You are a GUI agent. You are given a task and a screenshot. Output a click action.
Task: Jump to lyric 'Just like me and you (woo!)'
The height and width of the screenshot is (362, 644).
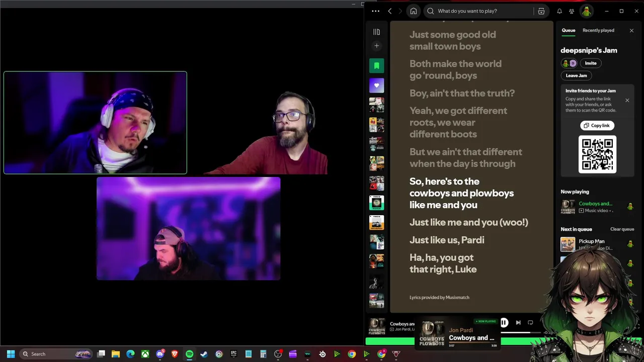[469, 222]
